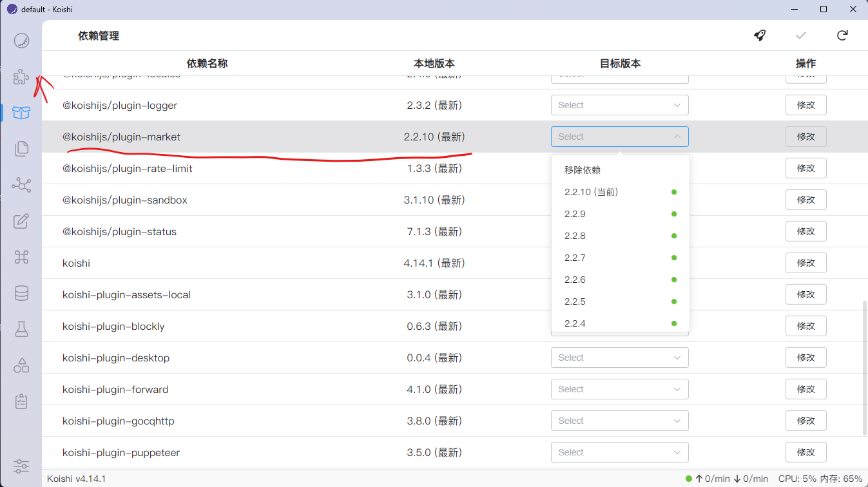Click the rocket install icon in header
868x487 pixels.
point(760,35)
